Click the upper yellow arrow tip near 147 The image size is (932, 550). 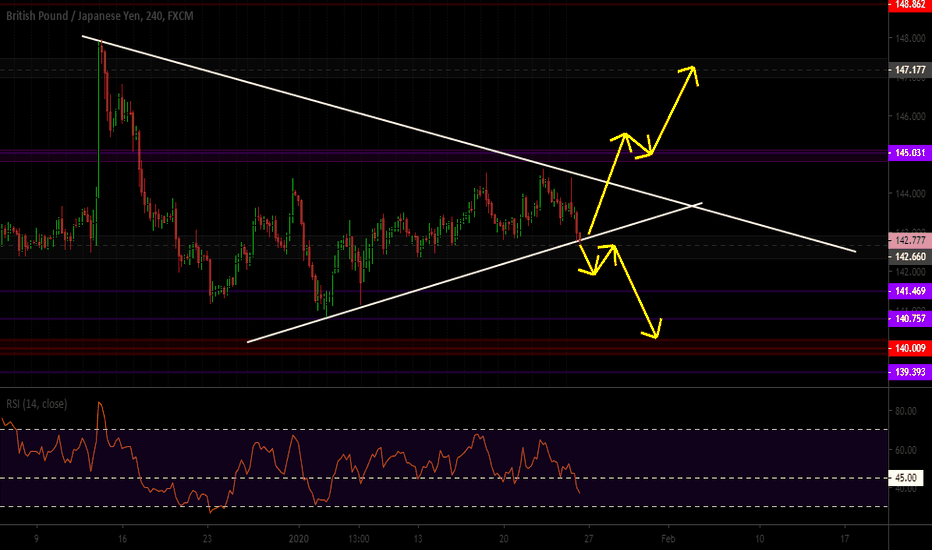(692, 68)
